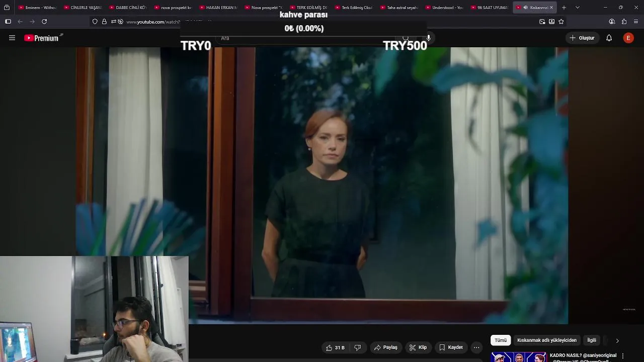This screenshot has width=644, height=362.
Task: Open the tab overview icon at far left
Action: [7, 8]
